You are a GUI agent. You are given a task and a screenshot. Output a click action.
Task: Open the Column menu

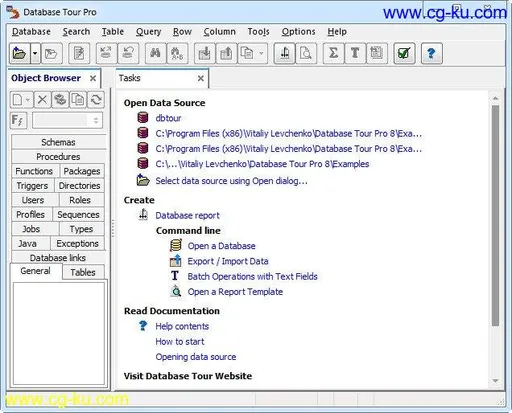pos(219,32)
